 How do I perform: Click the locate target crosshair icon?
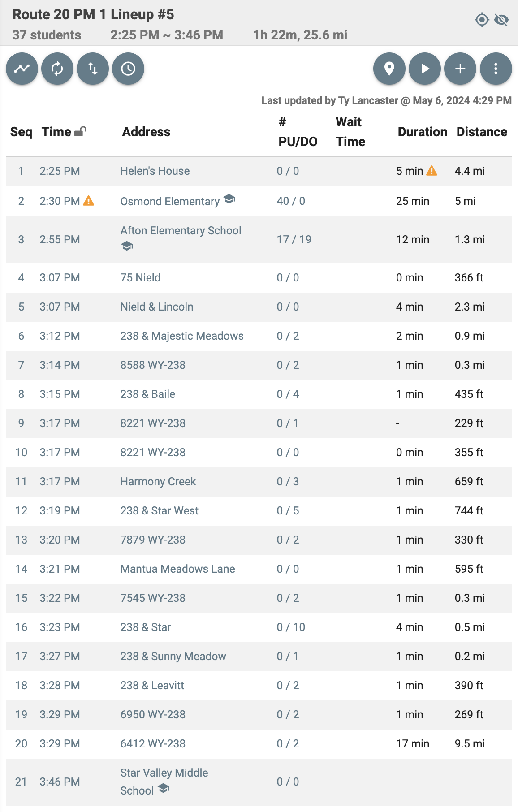point(482,20)
